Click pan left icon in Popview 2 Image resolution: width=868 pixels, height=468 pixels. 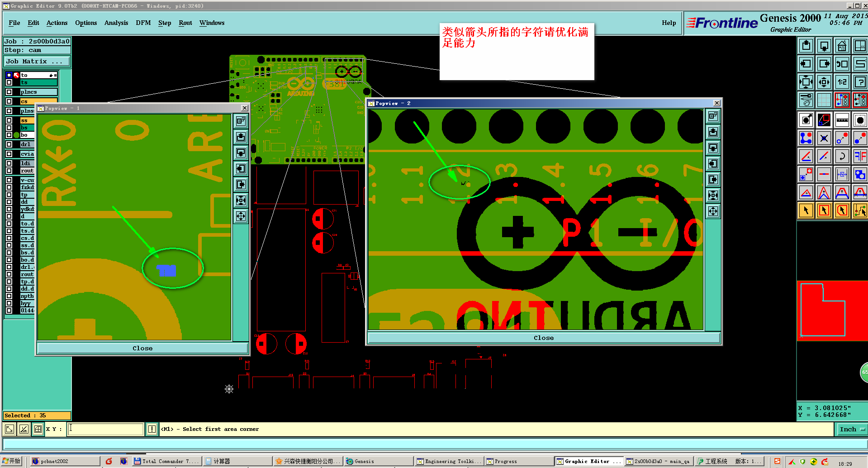713,163
